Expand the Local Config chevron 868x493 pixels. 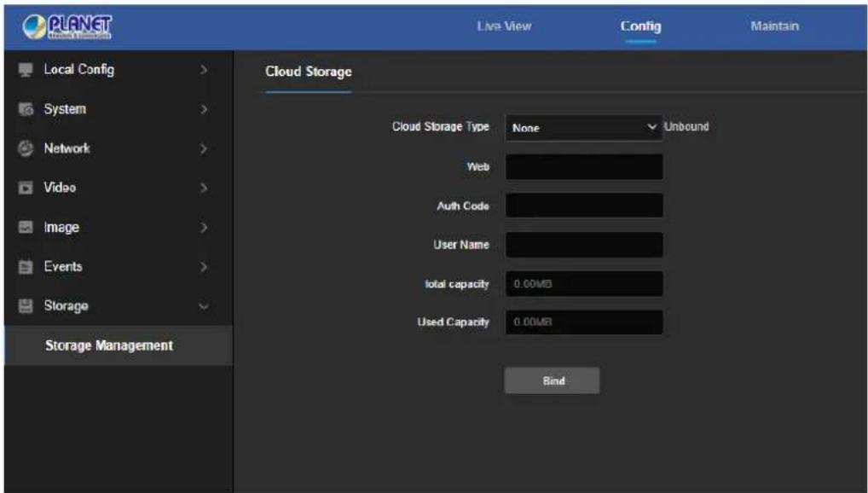(204, 70)
